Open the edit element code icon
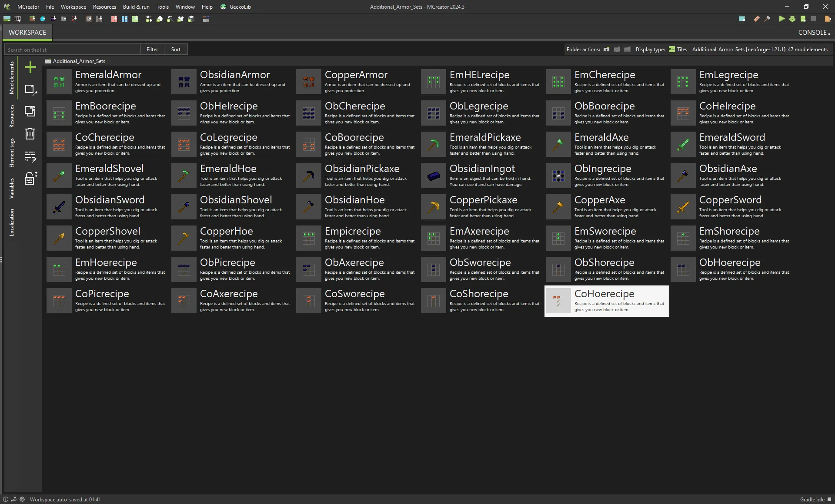This screenshot has width=835, height=504. pos(30,156)
